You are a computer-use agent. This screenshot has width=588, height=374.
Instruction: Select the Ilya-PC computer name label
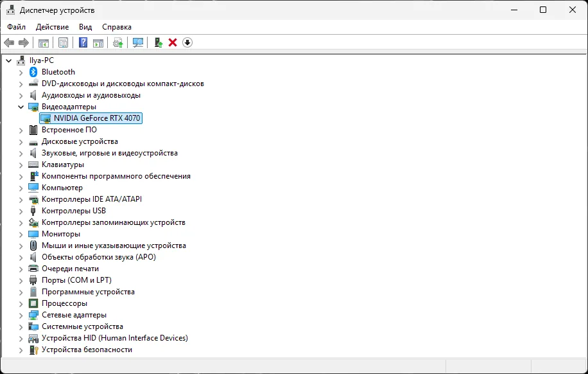point(42,60)
